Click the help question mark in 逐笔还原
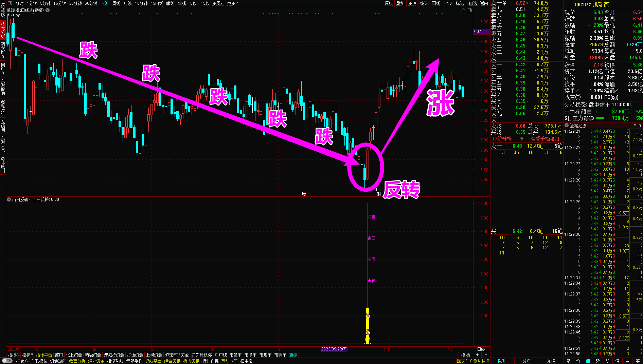The image size is (643, 364). (x=640, y=126)
